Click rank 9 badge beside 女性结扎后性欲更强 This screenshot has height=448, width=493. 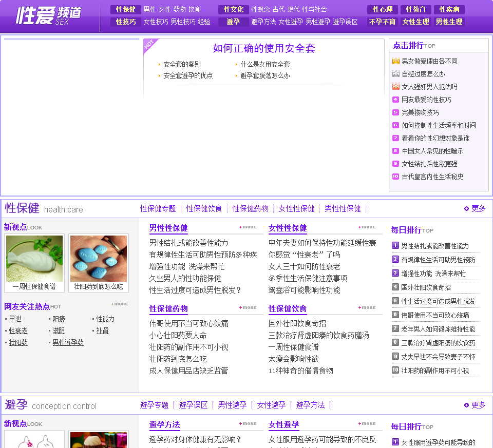[x=395, y=164]
